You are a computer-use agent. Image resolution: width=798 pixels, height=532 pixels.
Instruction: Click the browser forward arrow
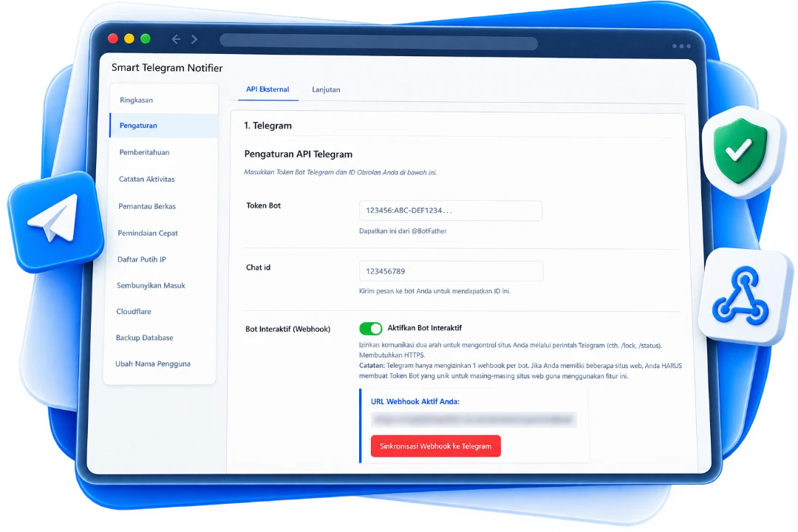coord(194,39)
